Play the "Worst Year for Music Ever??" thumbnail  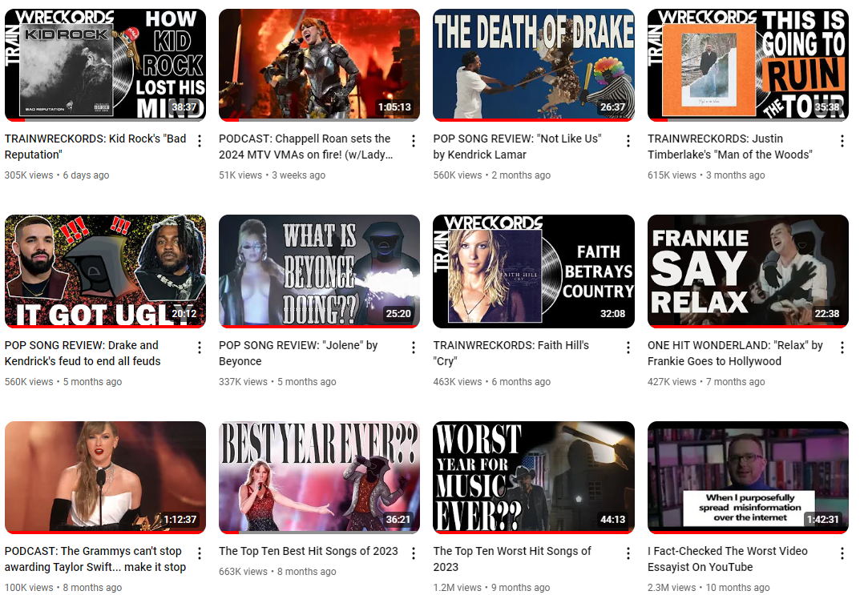click(x=534, y=477)
